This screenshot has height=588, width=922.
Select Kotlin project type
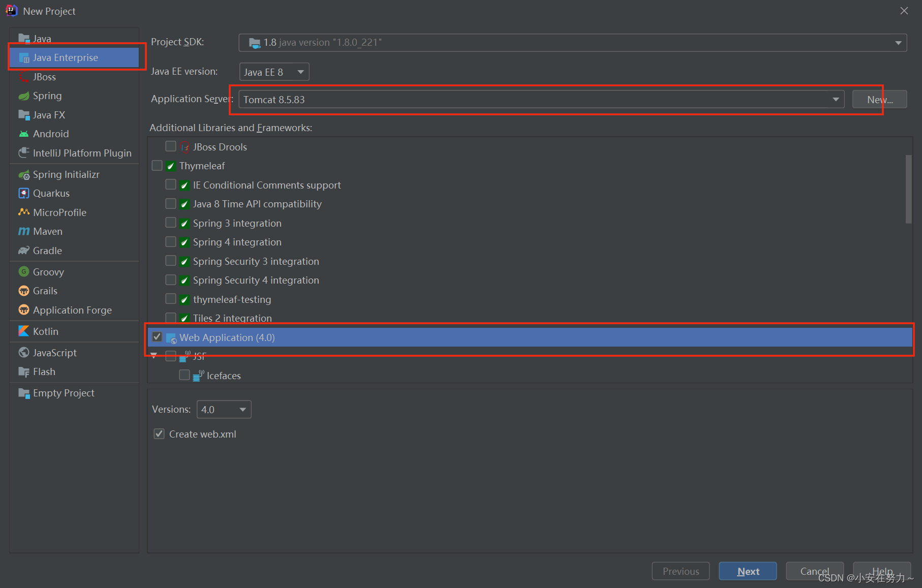74,331
